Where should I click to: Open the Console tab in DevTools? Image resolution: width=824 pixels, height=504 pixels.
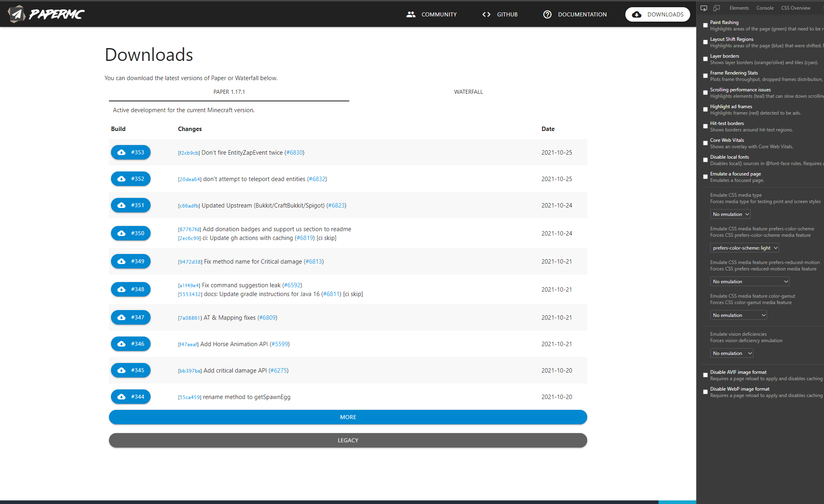(765, 8)
